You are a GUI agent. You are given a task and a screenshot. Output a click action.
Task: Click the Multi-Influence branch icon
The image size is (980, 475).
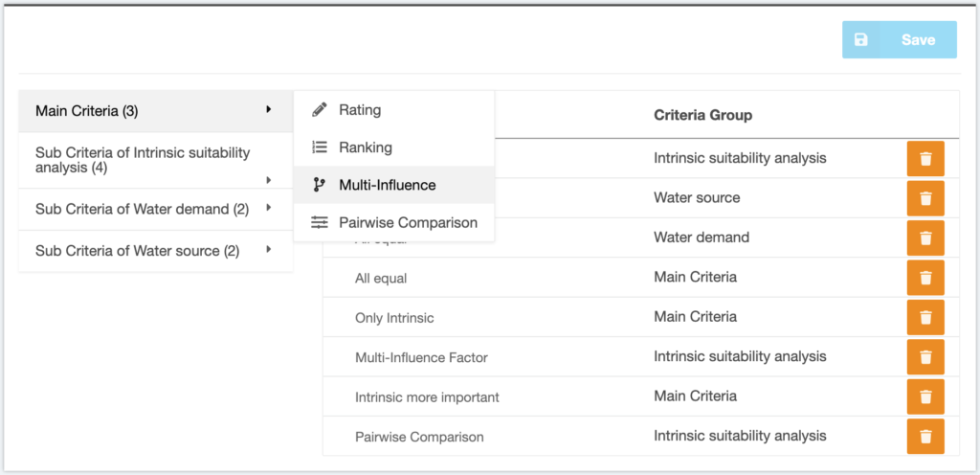tap(320, 185)
